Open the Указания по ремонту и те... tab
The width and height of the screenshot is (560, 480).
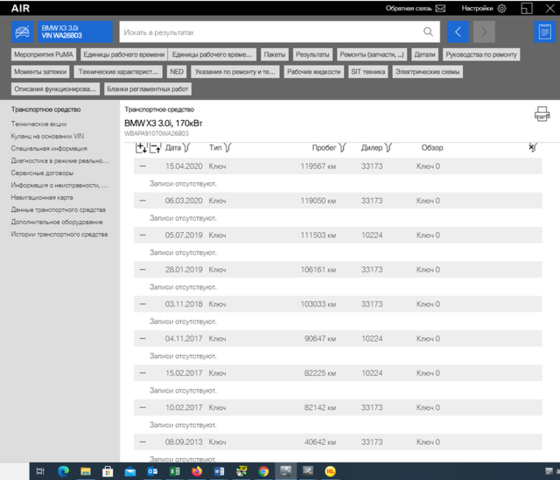tap(235, 71)
